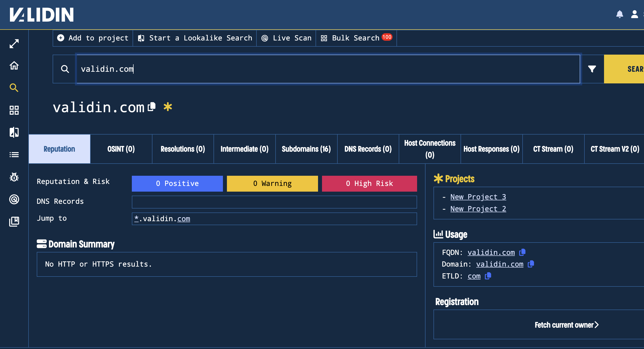Screen dimensions: 644x349
Task: Click the expand arrows sidebar icon
Action: pos(14,44)
